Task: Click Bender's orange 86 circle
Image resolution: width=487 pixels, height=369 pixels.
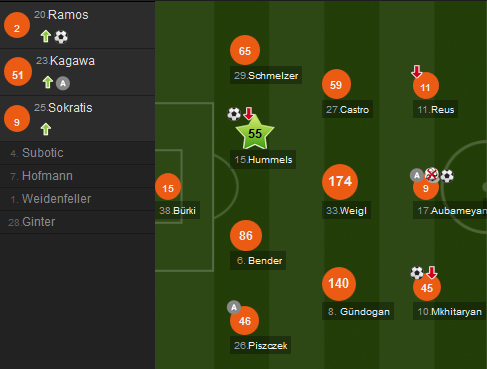Action: pos(246,235)
